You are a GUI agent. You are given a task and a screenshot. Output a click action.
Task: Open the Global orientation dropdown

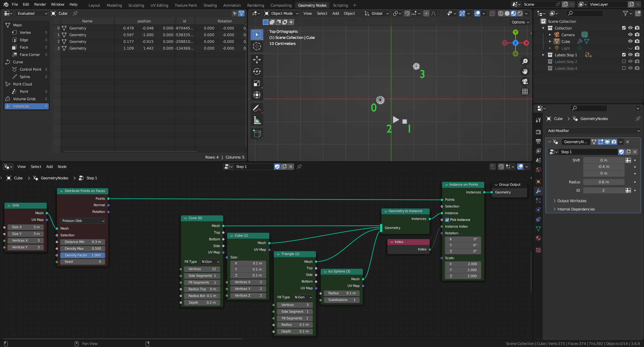pyautogui.click(x=377, y=13)
